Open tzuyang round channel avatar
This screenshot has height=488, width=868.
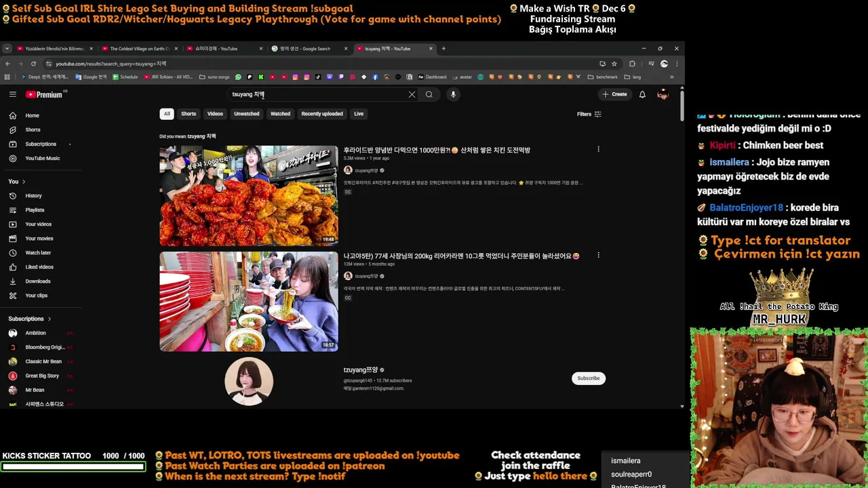tap(249, 381)
